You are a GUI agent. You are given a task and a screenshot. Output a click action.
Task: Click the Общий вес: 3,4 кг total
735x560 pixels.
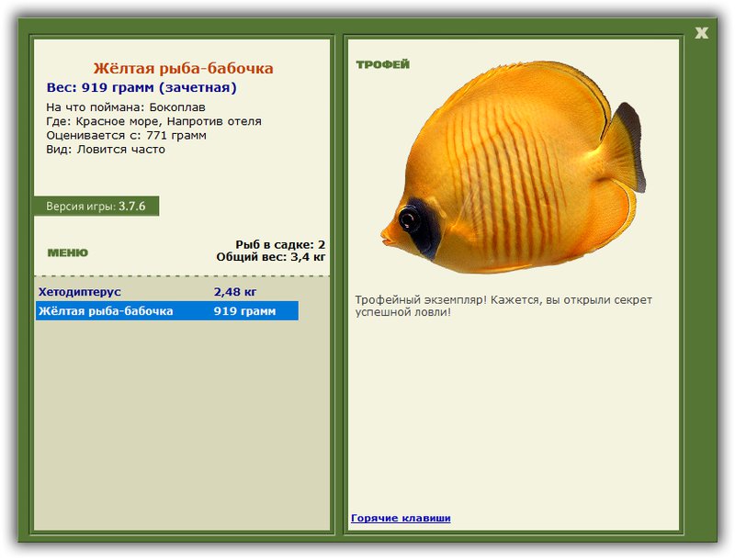tap(271, 256)
